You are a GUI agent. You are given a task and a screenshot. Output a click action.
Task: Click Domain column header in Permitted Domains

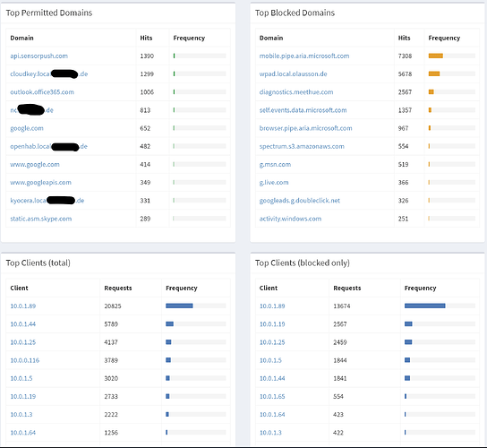(21, 38)
